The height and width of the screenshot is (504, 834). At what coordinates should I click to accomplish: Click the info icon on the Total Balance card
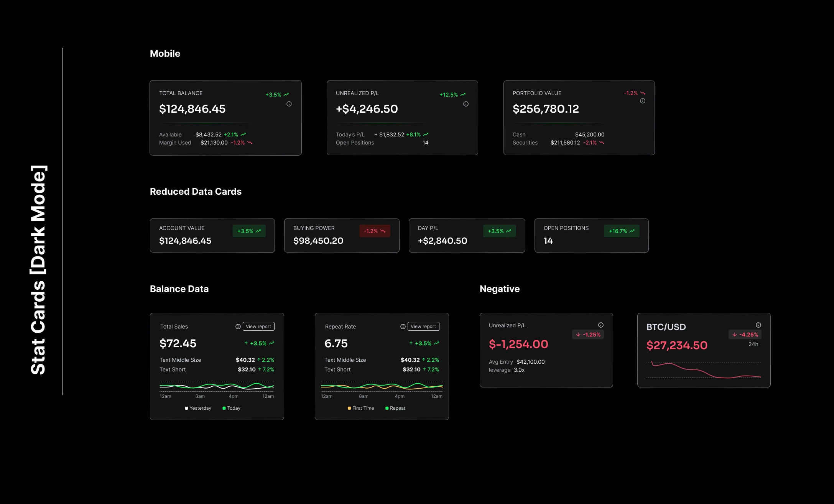coord(289,104)
